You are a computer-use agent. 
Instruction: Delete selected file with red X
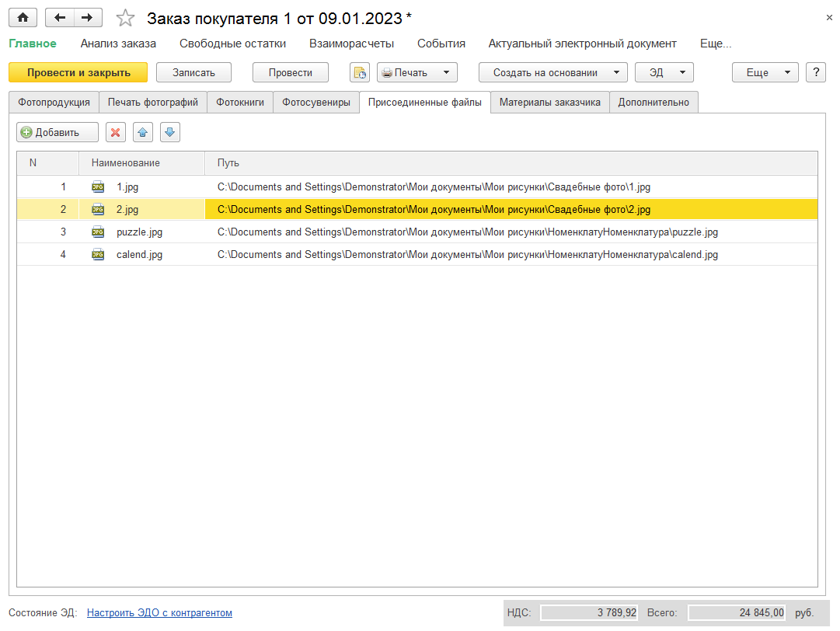116,132
